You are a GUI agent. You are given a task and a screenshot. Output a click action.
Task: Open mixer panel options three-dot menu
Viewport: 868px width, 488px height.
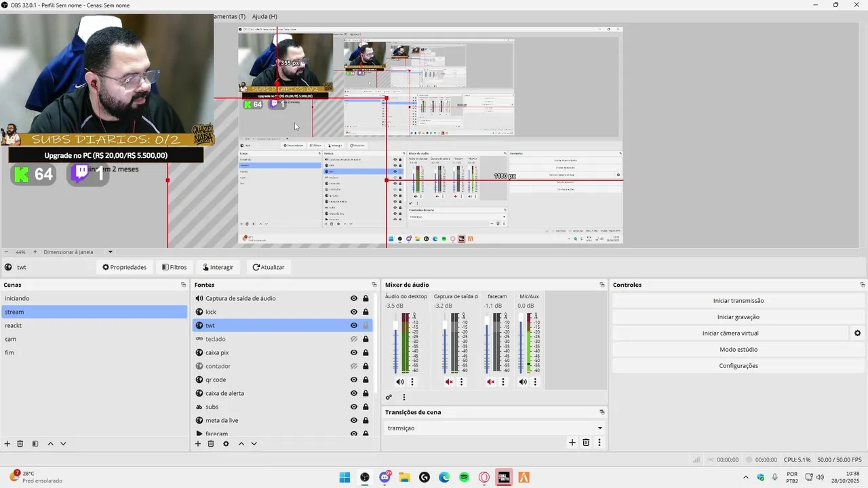(404, 398)
